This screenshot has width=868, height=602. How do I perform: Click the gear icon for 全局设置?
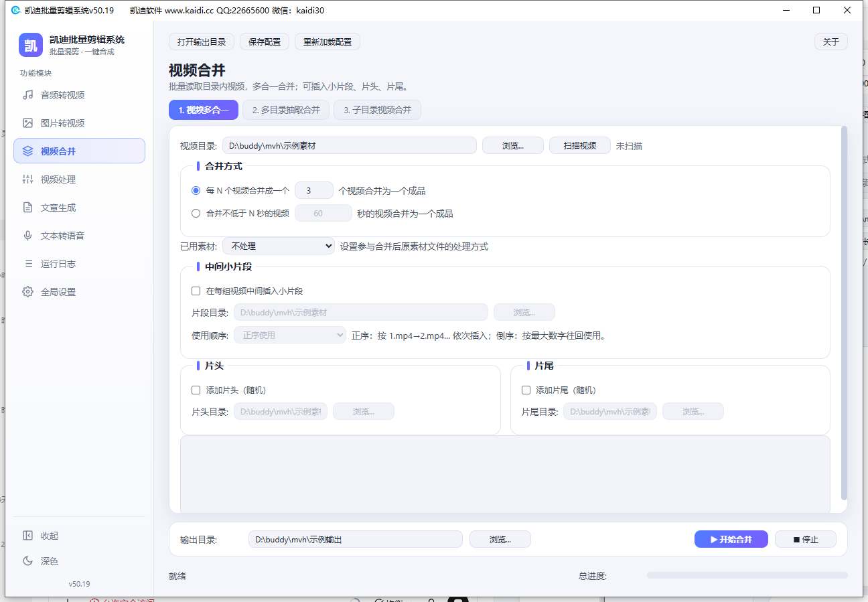point(28,292)
